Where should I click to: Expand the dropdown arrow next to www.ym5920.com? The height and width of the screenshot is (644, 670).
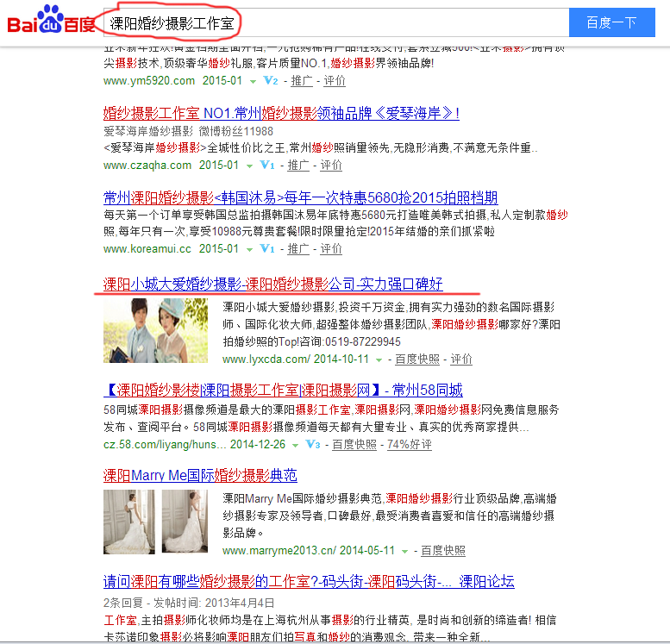(x=253, y=82)
